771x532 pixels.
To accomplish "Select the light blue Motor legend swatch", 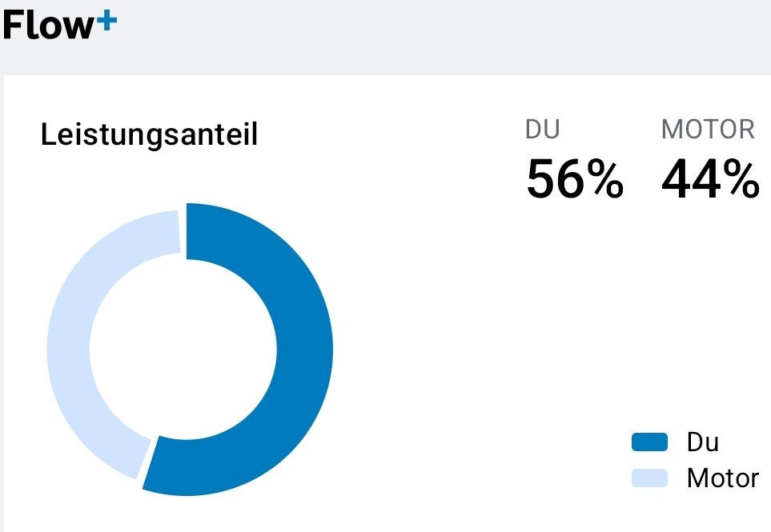I will (649, 478).
